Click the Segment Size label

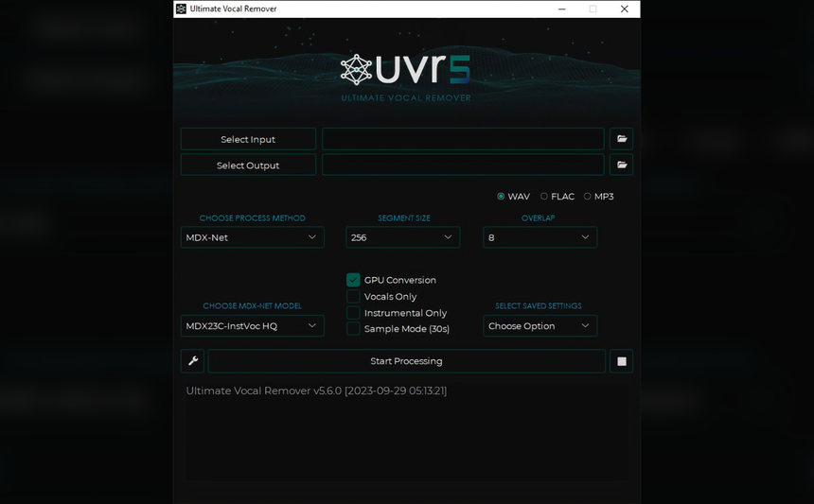pos(404,218)
